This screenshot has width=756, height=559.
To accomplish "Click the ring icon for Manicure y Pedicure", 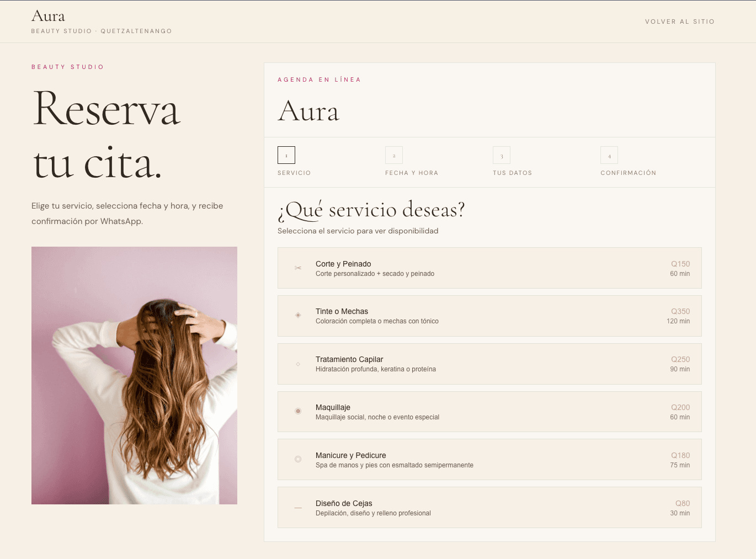I will click(298, 459).
